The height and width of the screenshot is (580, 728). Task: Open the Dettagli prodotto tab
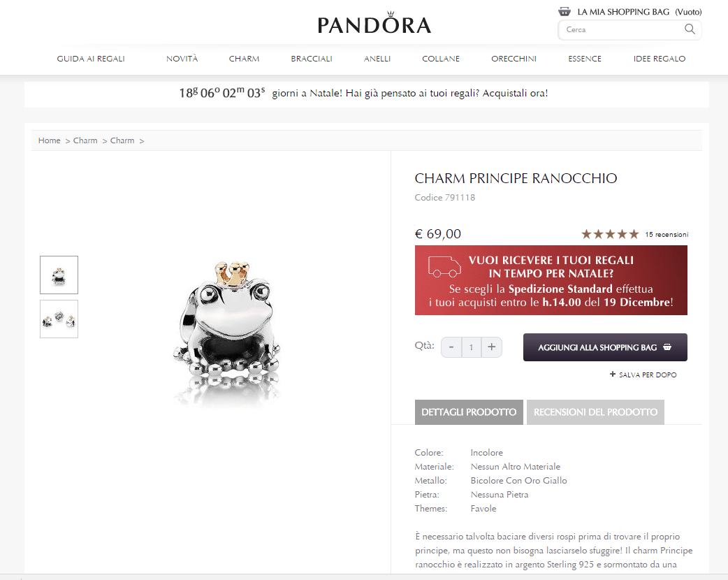(469, 412)
